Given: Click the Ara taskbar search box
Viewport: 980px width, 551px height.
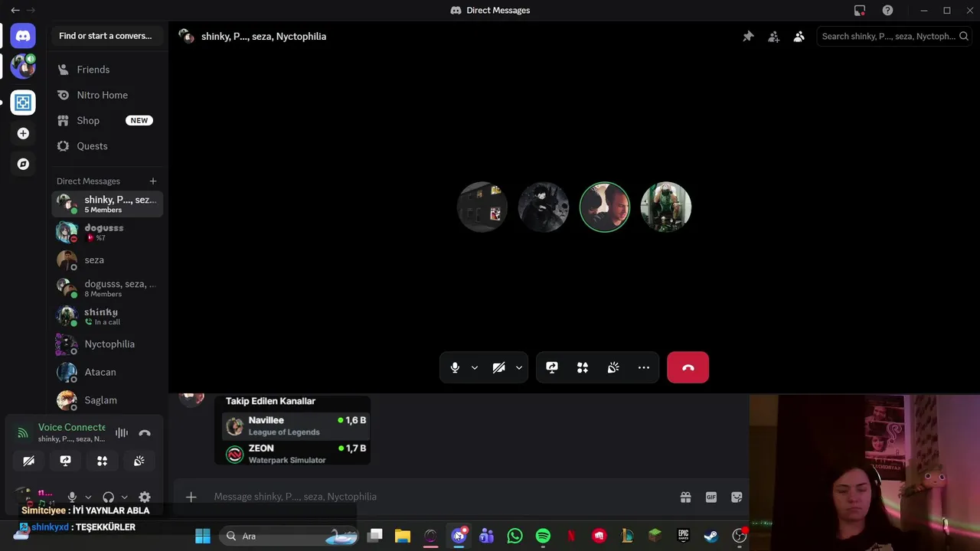Looking at the screenshot, I should tap(289, 536).
